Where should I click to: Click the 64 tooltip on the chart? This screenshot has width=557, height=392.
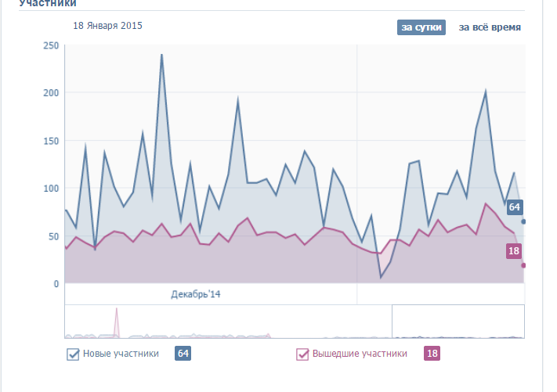click(515, 207)
